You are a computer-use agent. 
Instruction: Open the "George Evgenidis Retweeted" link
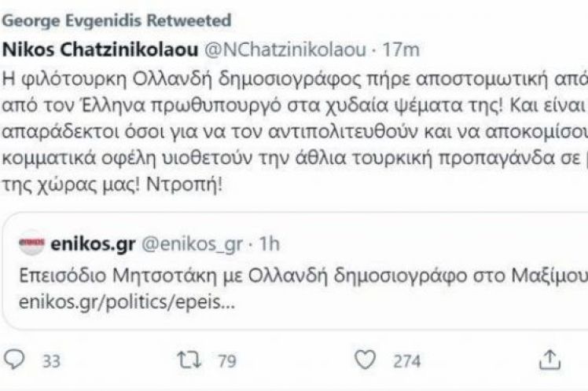coord(119,17)
